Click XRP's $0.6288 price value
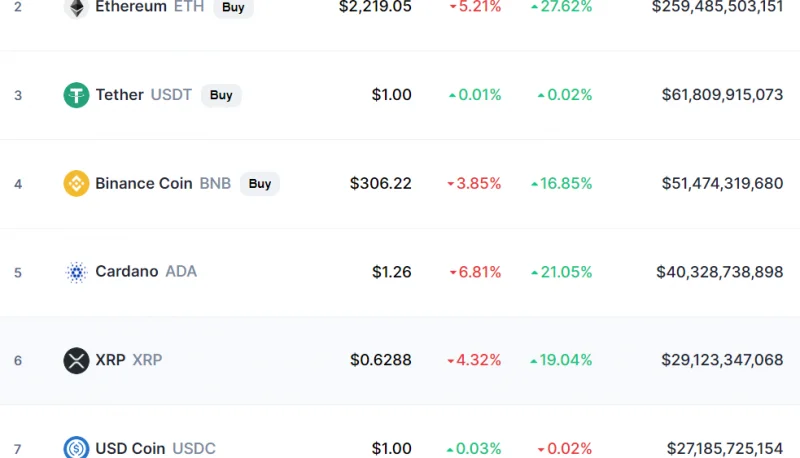800x458 pixels. pos(381,360)
